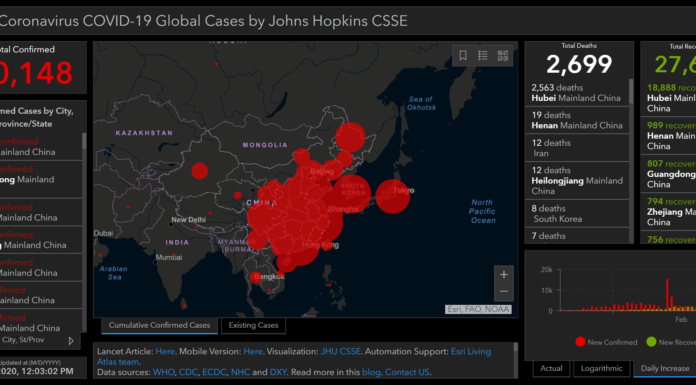This screenshot has width=696, height=385.
Task: Open the JHU CSSE visualization link
Action: tap(340, 351)
